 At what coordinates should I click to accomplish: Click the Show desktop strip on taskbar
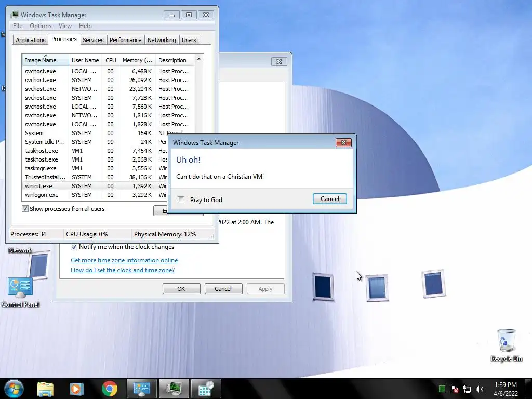tap(529, 389)
